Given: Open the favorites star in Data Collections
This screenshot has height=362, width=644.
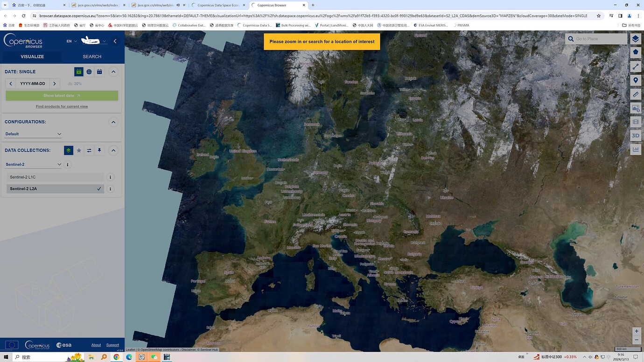Looking at the screenshot, I should pos(79,150).
